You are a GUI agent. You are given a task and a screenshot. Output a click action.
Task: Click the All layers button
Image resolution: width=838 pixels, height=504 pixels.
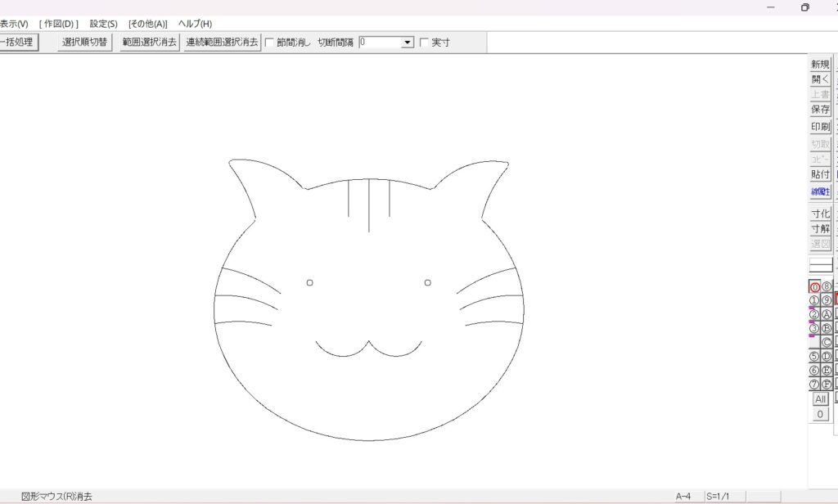click(820, 399)
